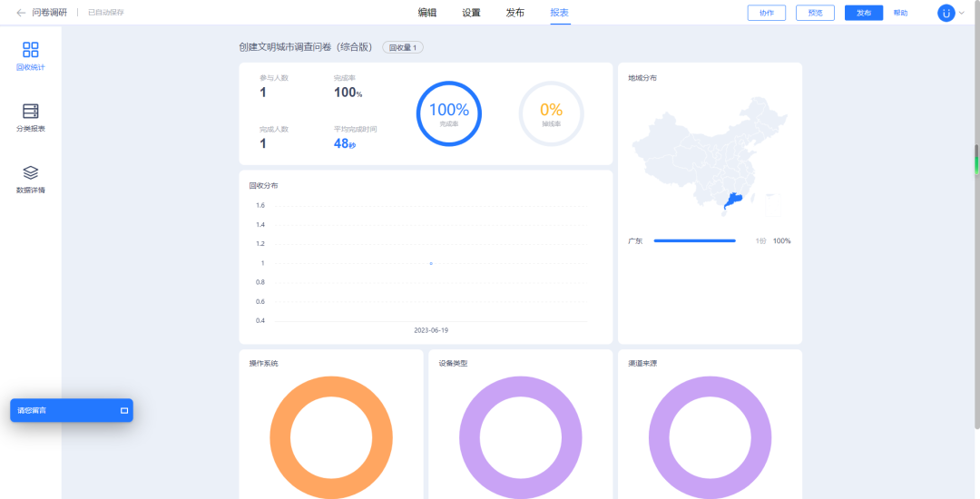Screen dimensions: 980x499
Task: Click the 已自动保存 status text
Action: [105, 13]
